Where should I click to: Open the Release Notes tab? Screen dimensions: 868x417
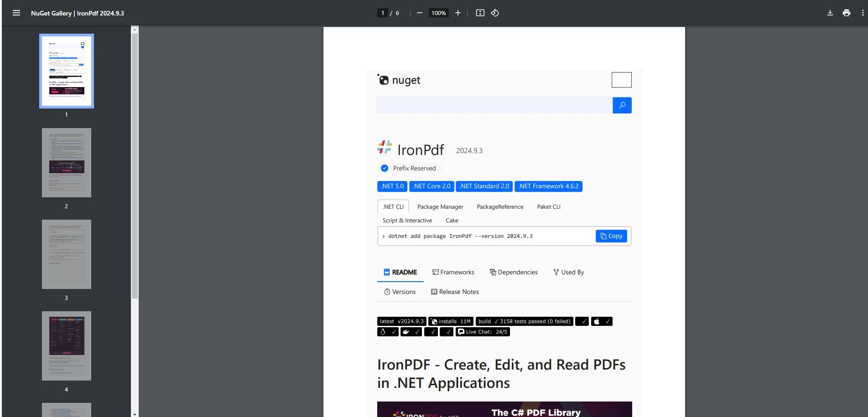(x=455, y=292)
